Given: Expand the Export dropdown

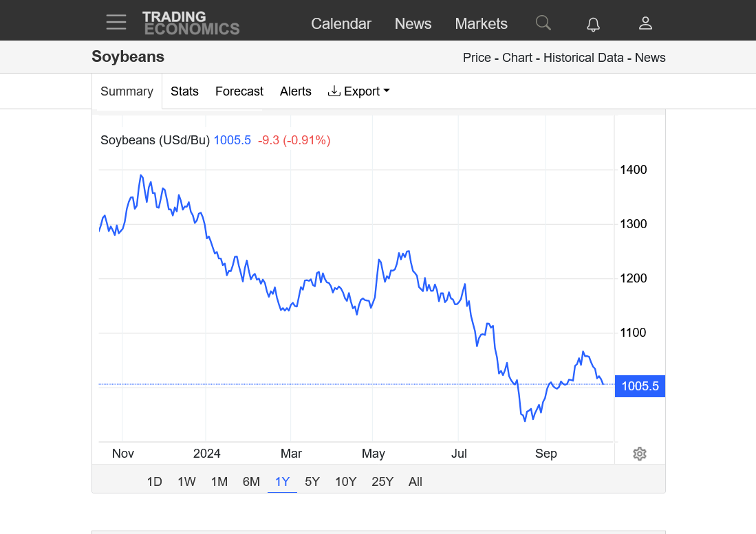Looking at the screenshot, I should [x=359, y=91].
